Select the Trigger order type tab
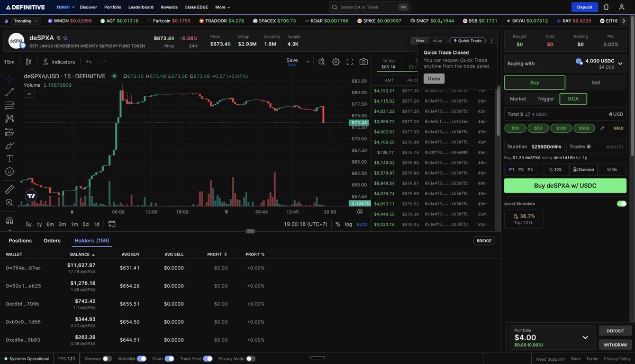The height and width of the screenshot is (364, 635). click(546, 99)
